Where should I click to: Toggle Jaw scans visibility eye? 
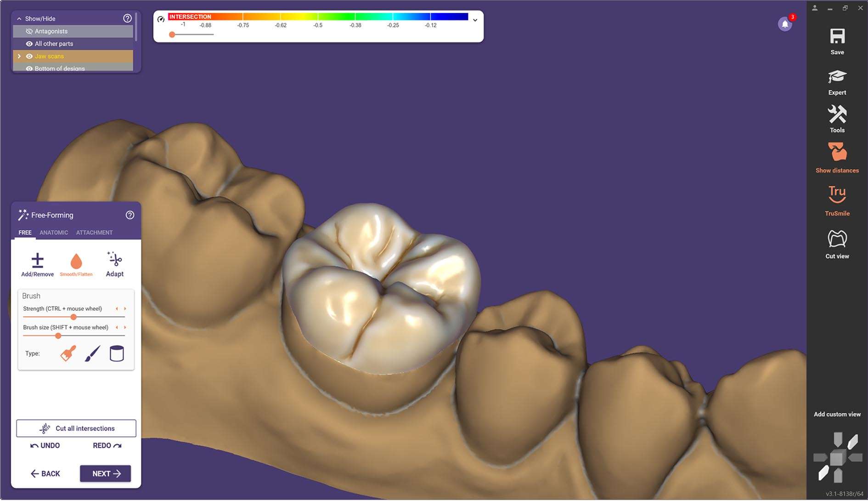29,56
